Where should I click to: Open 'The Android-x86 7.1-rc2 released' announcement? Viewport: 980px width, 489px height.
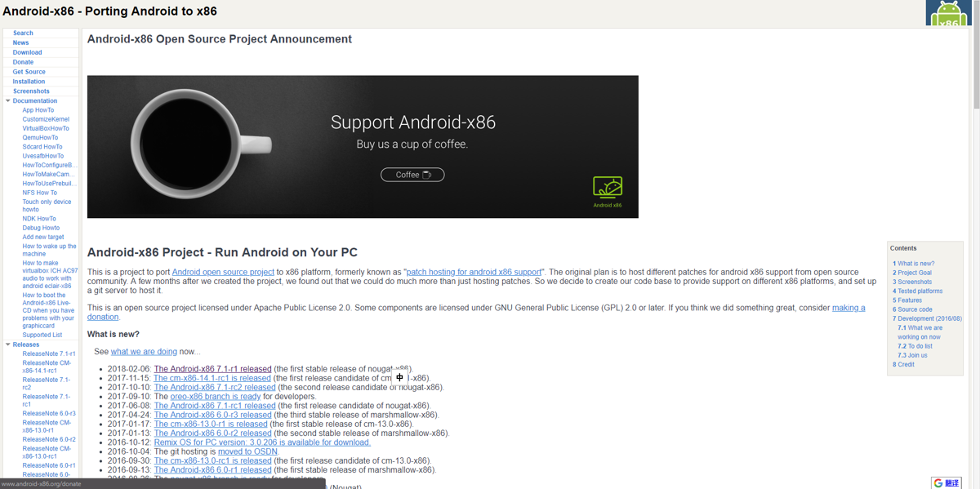(x=215, y=387)
